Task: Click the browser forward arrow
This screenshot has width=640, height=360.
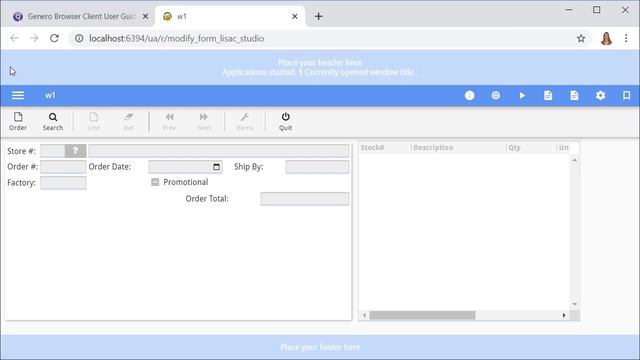Action: coord(34,38)
